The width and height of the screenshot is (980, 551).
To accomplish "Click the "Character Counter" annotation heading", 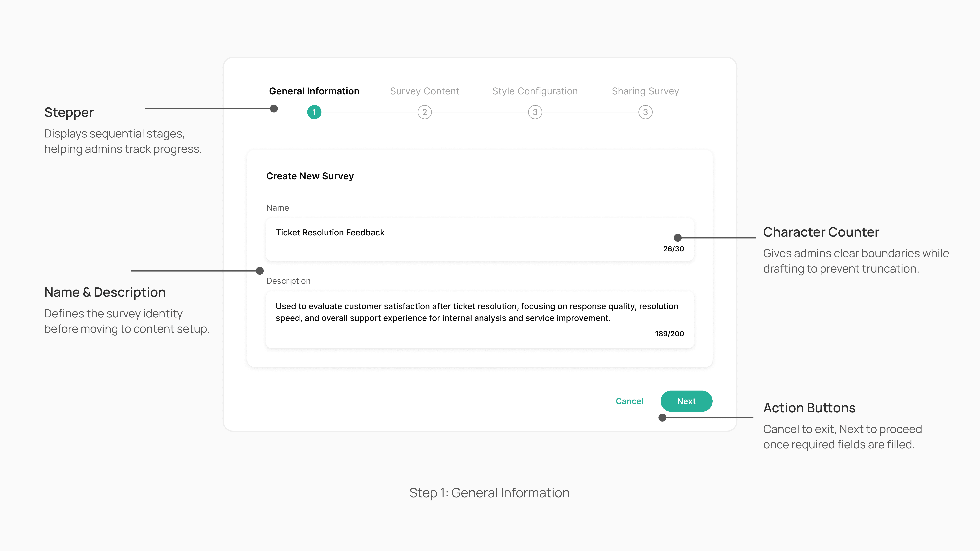I will click(x=821, y=232).
